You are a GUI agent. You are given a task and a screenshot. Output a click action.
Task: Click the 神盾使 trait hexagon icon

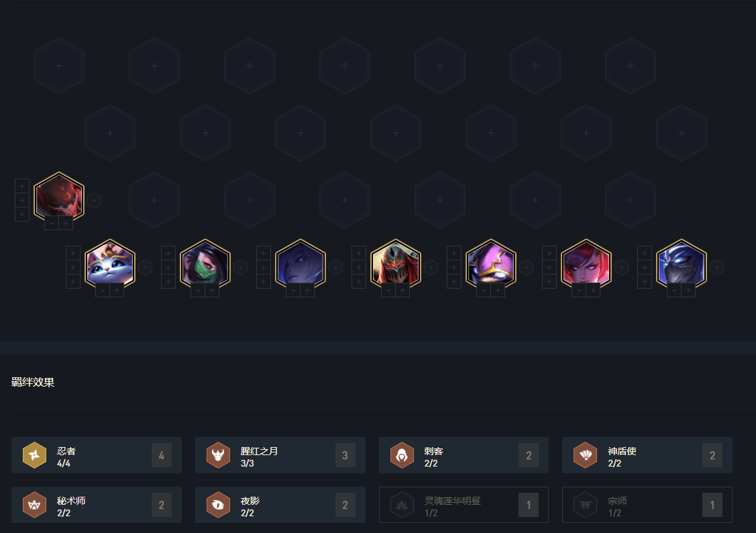point(586,455)
